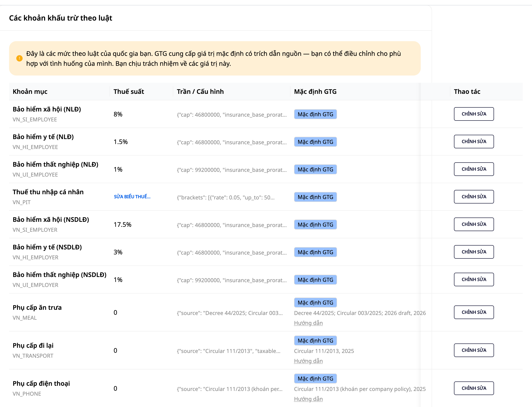Edit the Bảo hiểm xã hội (NSDLĐ) row
Image resolution: width=532 pixels, height=407 pixels.
474,224
